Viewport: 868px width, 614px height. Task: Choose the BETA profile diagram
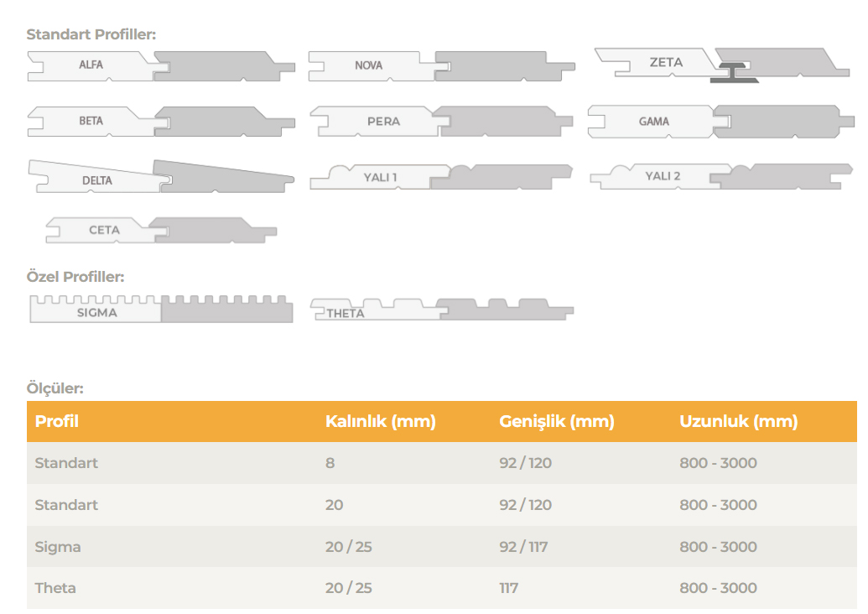click(160, 121)
